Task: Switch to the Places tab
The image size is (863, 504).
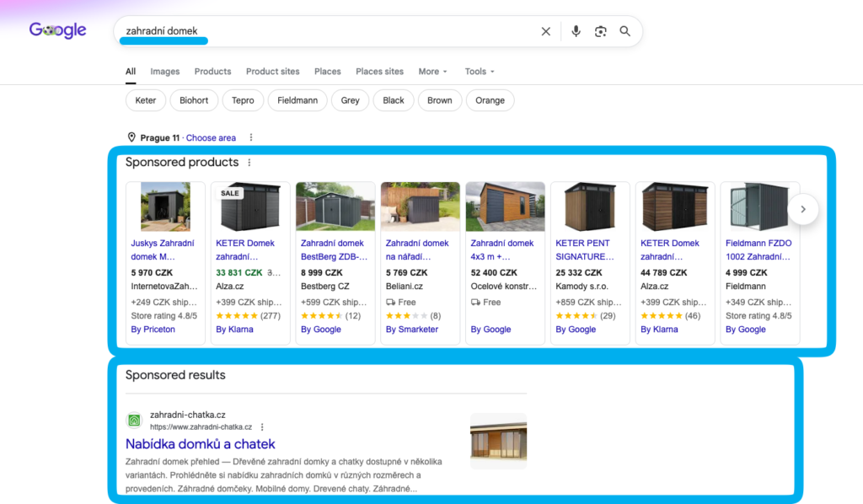Action: [328, 72]
